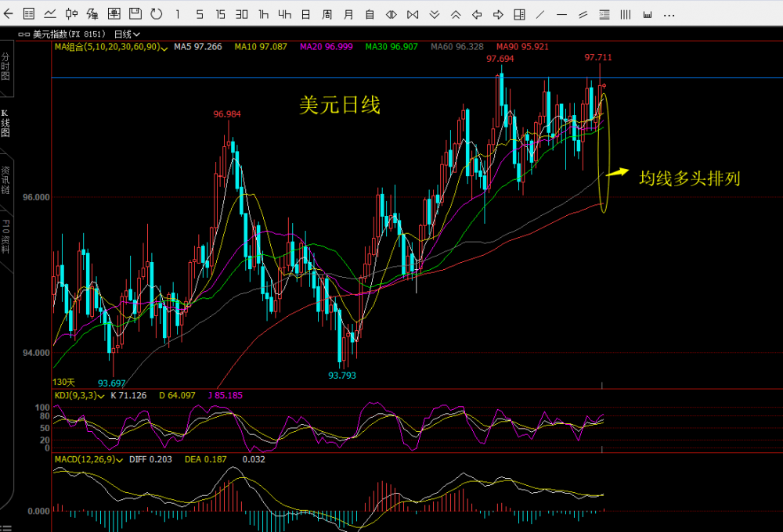Open the 资讯链 side tab

pos(5,180)
